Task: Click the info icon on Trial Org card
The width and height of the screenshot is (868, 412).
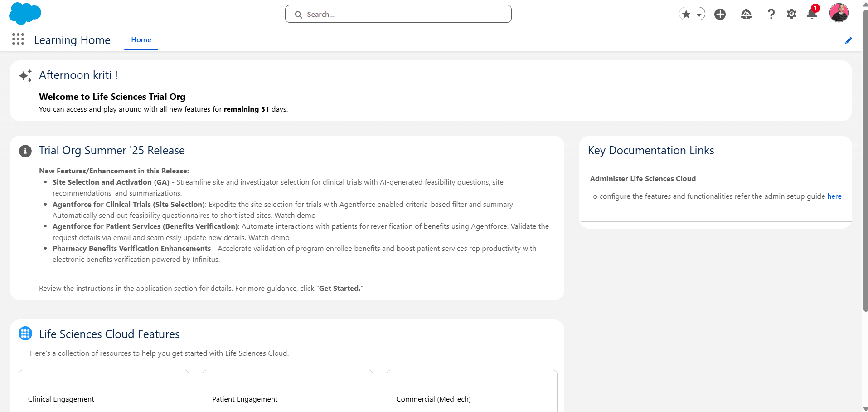Action: click(x=25, y=151)
